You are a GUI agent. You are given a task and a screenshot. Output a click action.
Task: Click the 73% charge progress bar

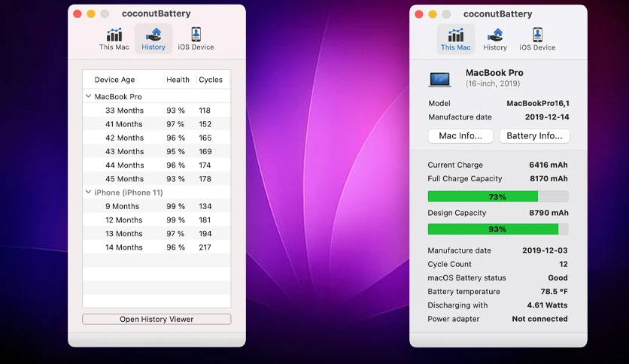tap(498, 196)
